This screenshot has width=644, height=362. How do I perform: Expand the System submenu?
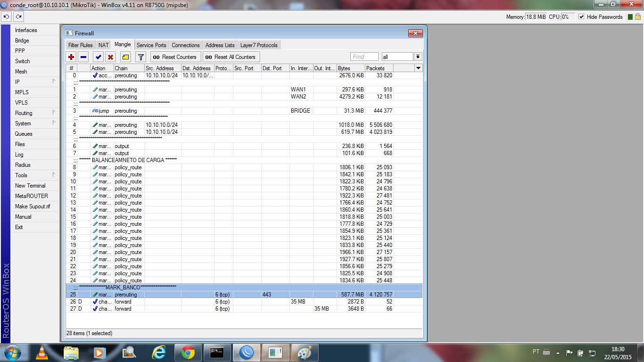35,123
